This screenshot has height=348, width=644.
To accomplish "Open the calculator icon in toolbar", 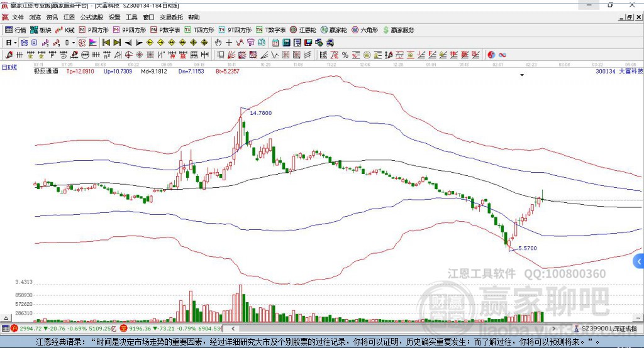I will pyautogui.click(x=287, y=43).
